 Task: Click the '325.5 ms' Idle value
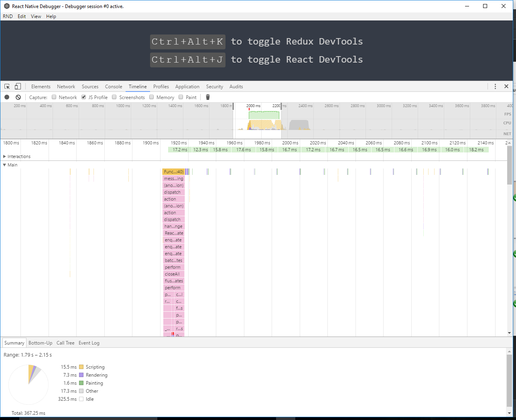tap(67, 399)
